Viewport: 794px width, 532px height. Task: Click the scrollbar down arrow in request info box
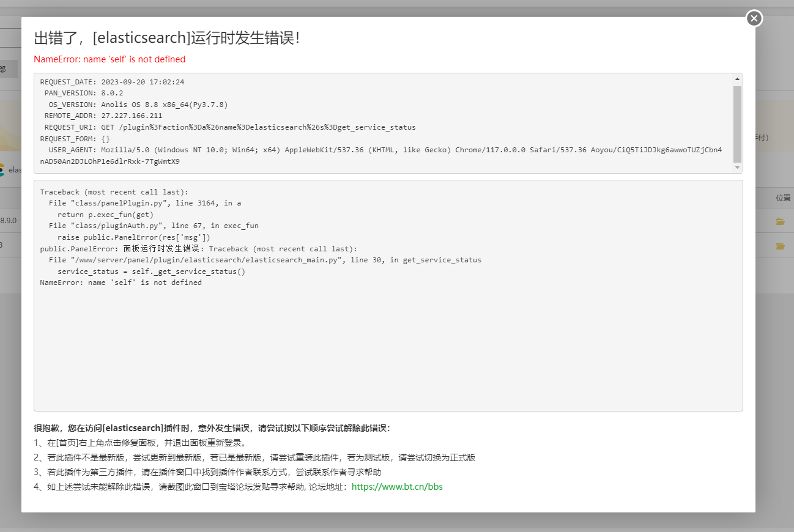737,168
